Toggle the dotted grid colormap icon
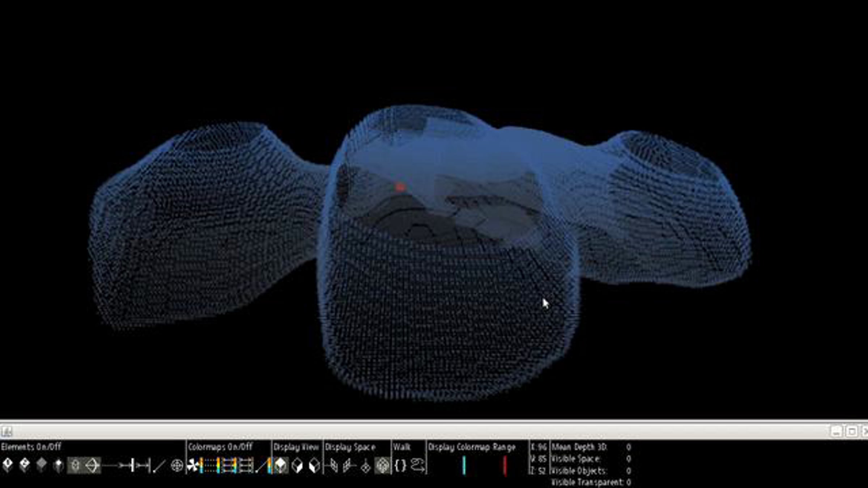Screen dimensions: 868x488 tap(210, 466)
